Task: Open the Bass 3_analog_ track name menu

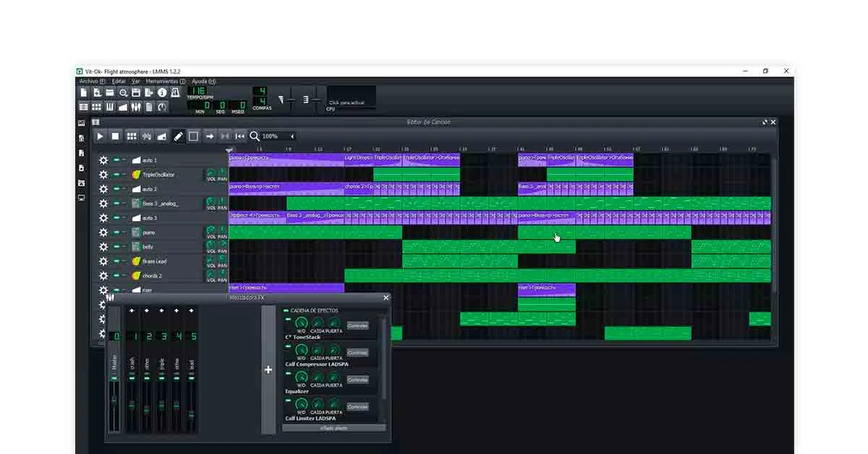Action: [161, 203]
